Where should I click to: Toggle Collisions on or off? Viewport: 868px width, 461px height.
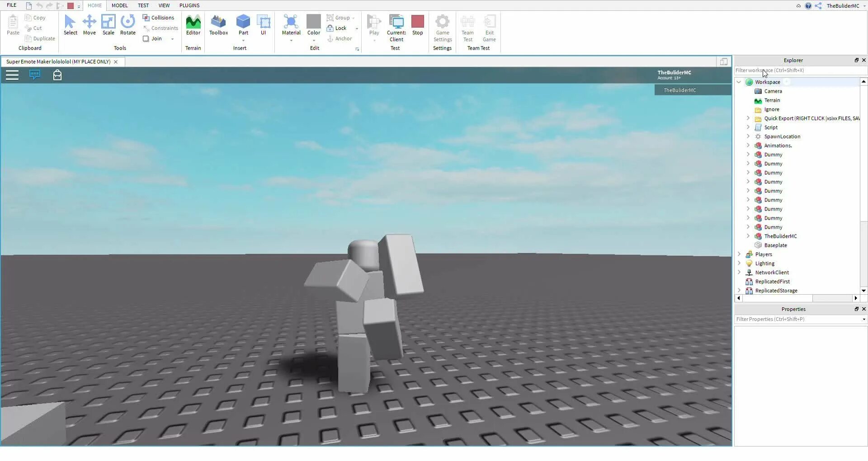[158, 18]
